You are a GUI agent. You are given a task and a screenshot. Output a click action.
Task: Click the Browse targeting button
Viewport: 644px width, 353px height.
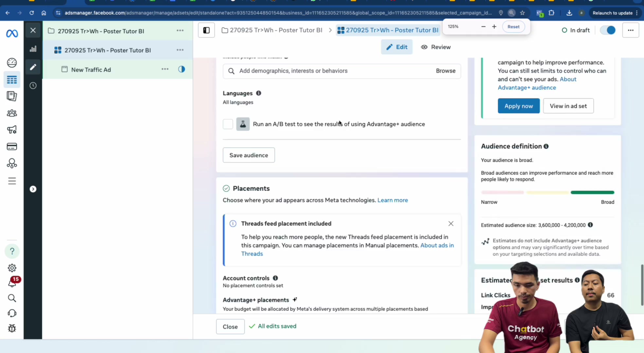tap(445, 71)
